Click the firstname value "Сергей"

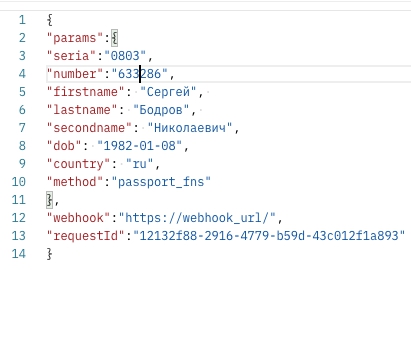tap(168, 92)
